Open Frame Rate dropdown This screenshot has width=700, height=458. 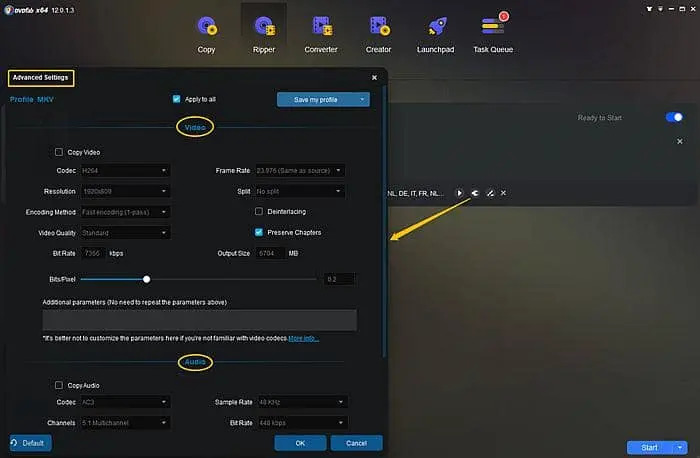click(x=300, y=171)
